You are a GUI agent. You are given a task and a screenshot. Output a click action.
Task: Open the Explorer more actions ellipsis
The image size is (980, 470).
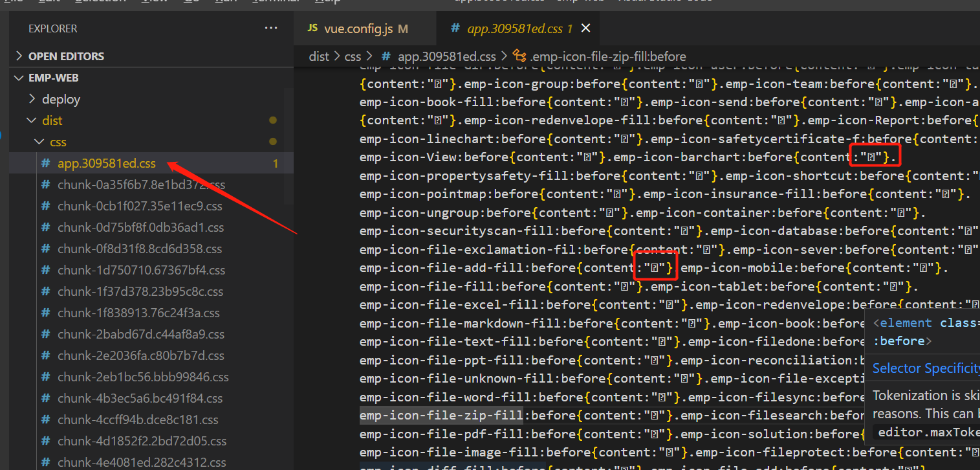(x=270, y=28)
